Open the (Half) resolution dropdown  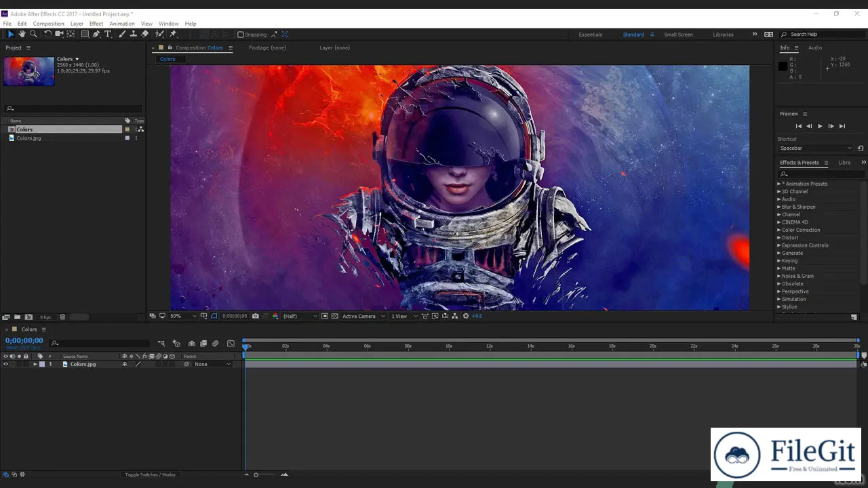click(300, 316)
